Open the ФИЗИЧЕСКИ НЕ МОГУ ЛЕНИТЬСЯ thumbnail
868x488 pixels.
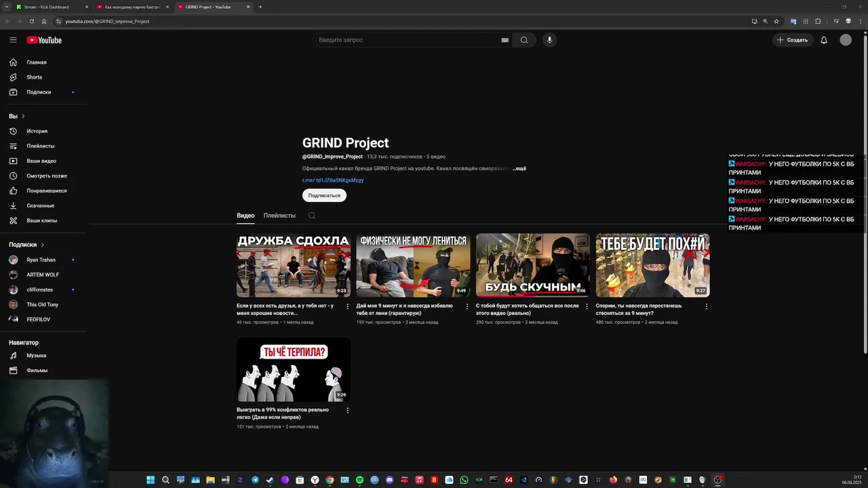[413, 266]
